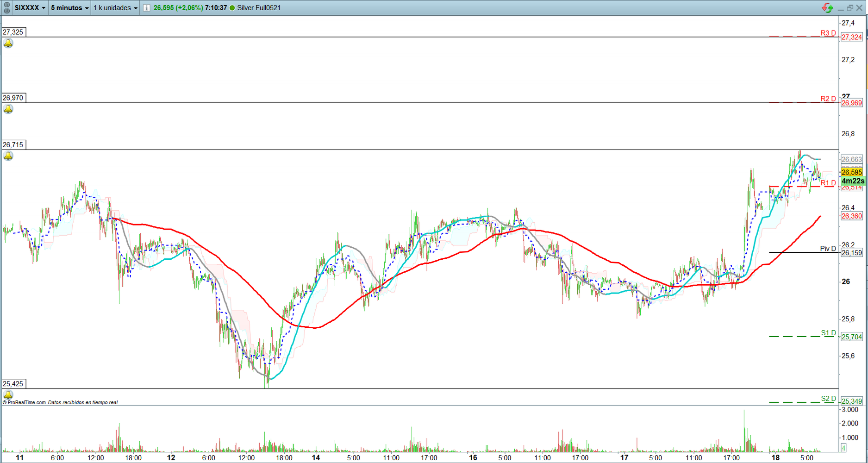
Task: Click the R1 D resistance label
Action: (828, 183)
